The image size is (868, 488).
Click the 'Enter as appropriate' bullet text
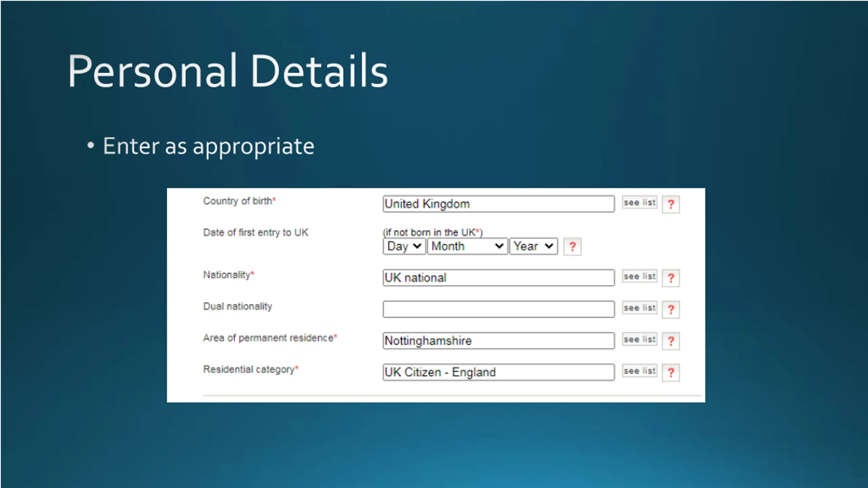[209, 146]
